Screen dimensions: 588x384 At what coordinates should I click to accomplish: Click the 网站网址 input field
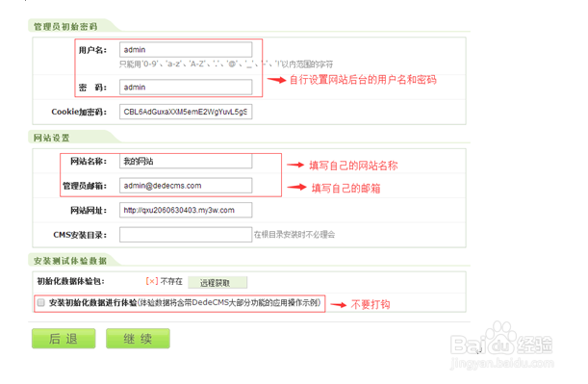186,210
